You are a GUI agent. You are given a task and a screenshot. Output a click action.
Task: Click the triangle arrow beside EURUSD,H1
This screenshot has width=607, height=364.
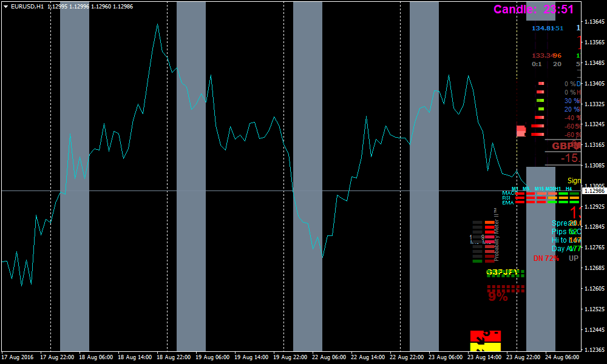(x=5, y=6)
